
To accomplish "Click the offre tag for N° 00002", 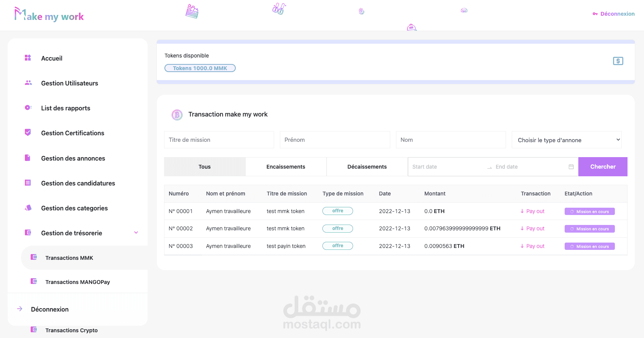I will pyautogui.click(x=338, y=228).
